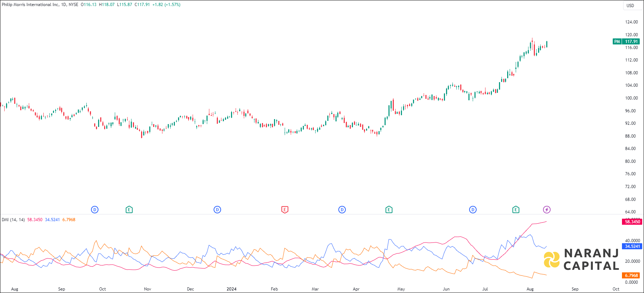644x293 pixels.
Task: Click the orange 6.7968 scale label
Action: pos(631,275)
